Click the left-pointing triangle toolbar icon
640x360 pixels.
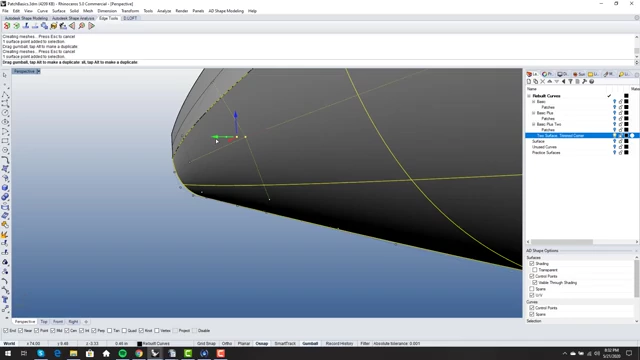pos(72,26)
